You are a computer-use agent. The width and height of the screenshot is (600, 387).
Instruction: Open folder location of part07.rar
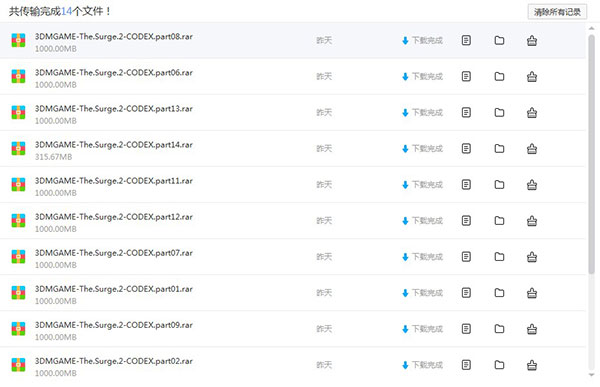499,256
